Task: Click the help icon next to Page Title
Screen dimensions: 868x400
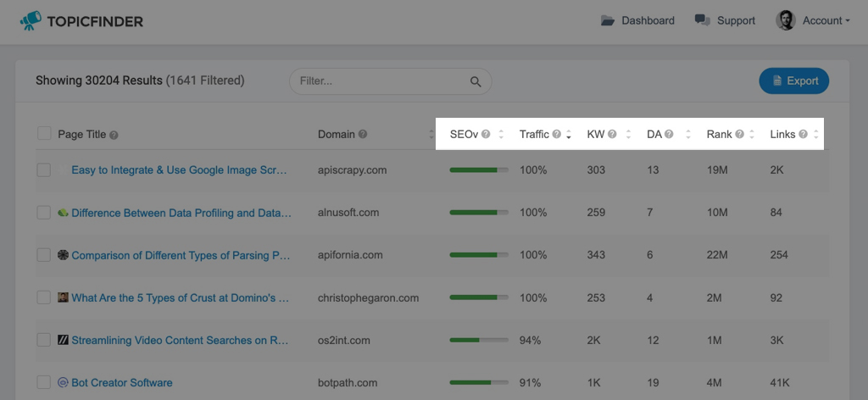Action: [x=114, y=135]
